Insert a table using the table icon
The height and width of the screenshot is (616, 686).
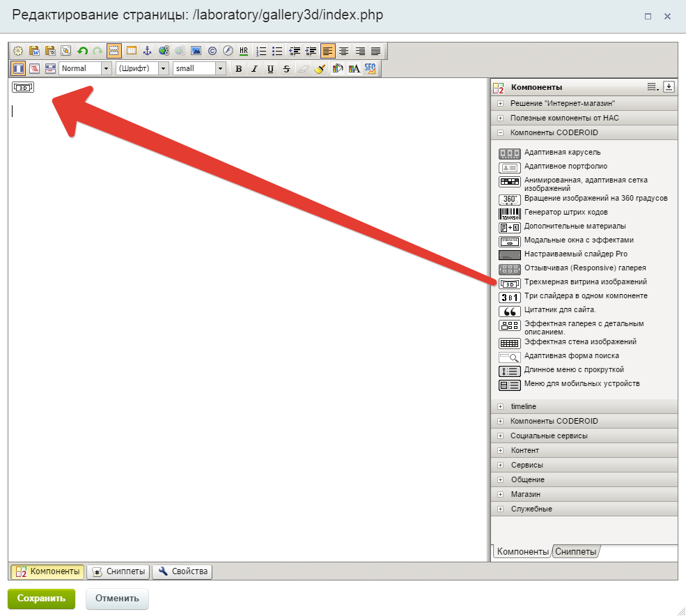tap(131, 51)
